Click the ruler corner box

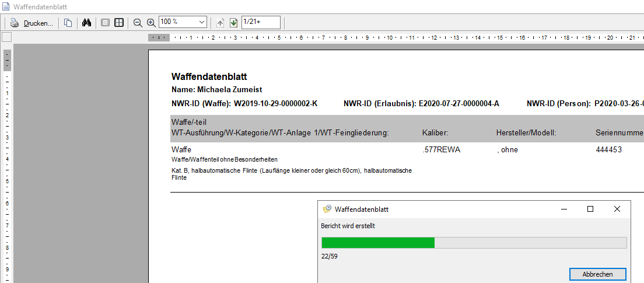(6, 37)
